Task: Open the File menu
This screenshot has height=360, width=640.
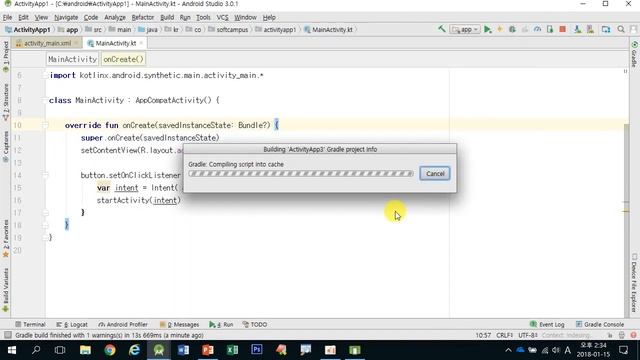Action: tap(7, 17)
